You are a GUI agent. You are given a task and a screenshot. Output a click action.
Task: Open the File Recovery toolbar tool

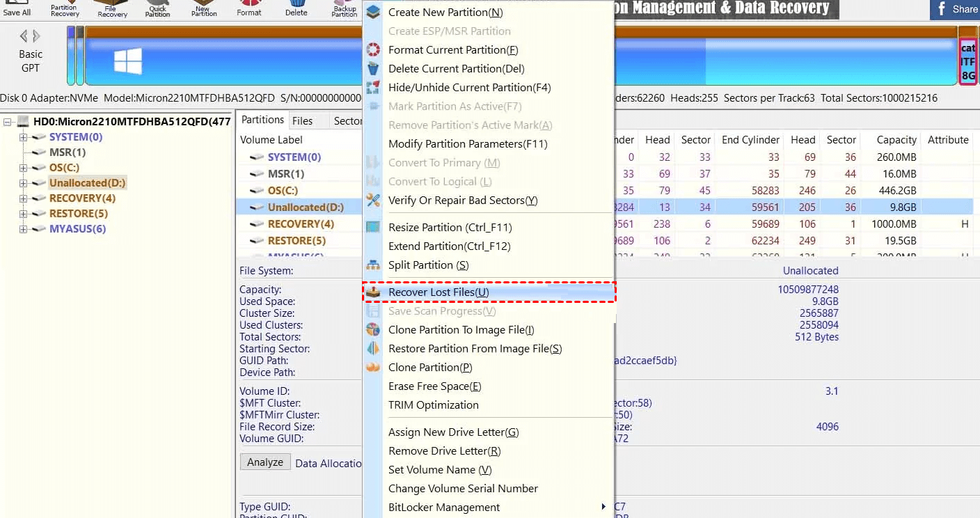(x=111, y=8)
